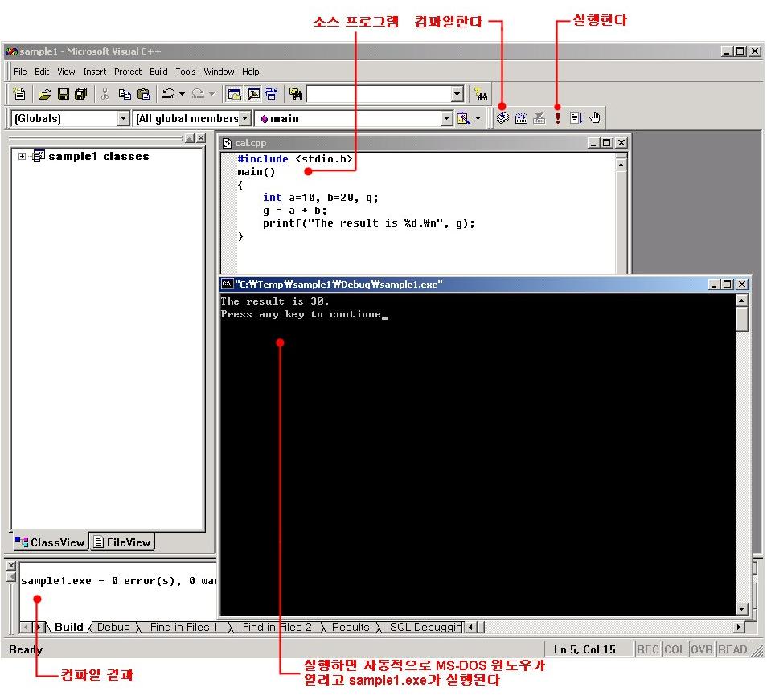Image resolution: width=767 pixels, height=700 pixels.
Task: Click the Stop Build icon
Action: 539,118
